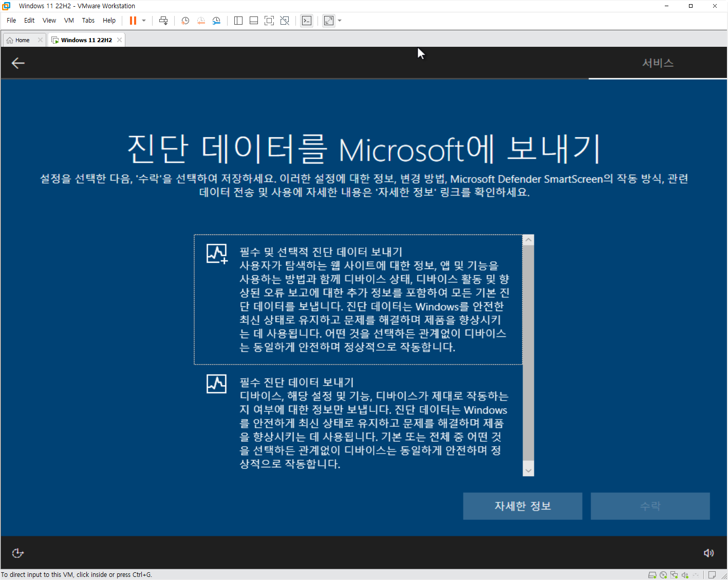Open the Help menu

click(109, 21)
